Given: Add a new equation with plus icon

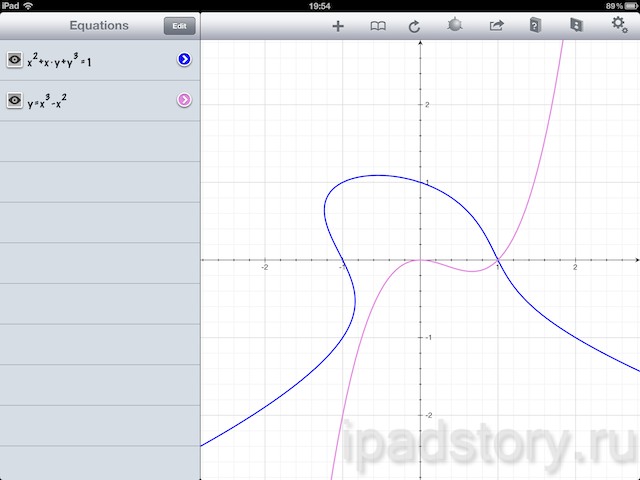Looking at the screenshot, I should coord(338,26).
